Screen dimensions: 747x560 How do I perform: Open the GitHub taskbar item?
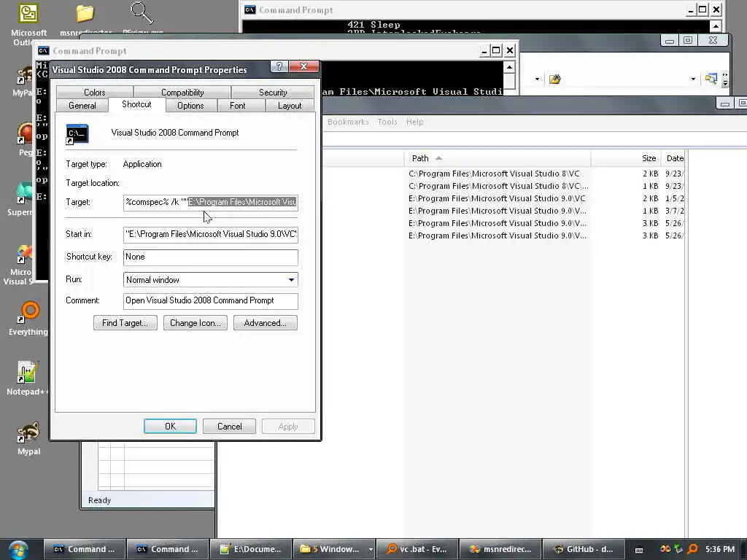coord(583,549)
